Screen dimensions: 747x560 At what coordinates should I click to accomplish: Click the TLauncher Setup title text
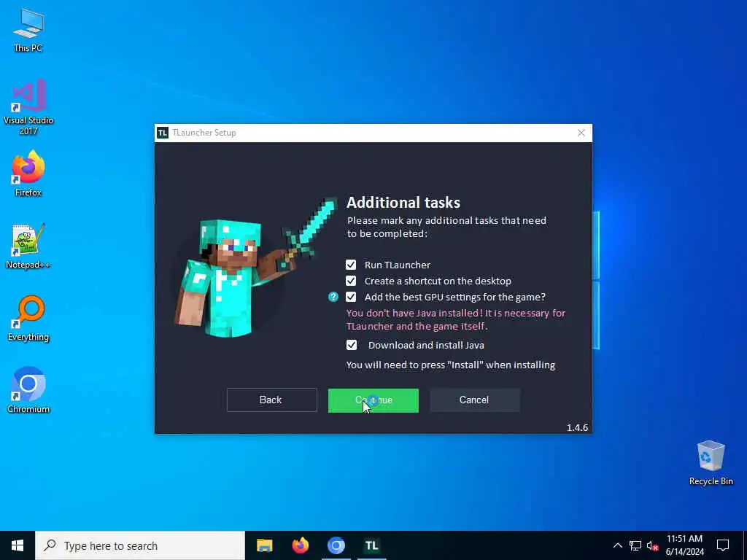tap(204, 133)
